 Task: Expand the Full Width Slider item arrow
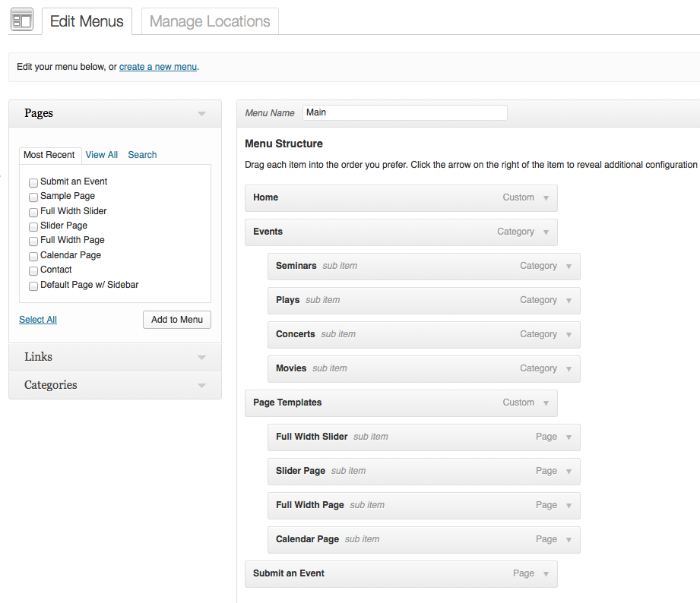pyautogui.click(x=569, y=437)
